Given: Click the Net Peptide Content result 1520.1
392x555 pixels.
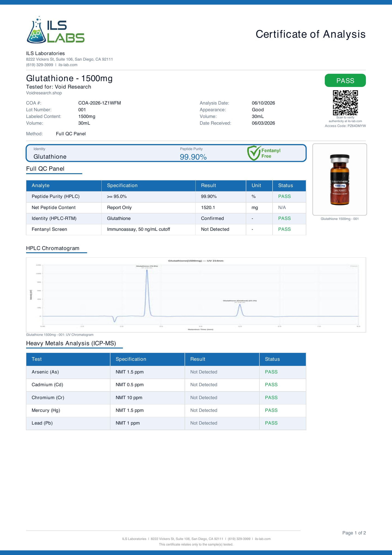Looking at the screenshot, I should [x=208, y=208].
